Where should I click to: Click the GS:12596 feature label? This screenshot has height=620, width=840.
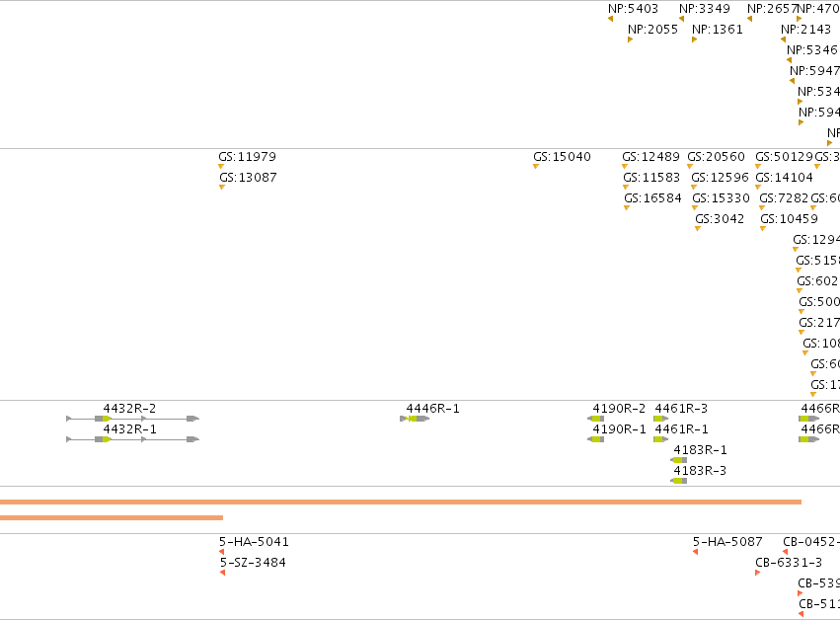coord(720,178)
